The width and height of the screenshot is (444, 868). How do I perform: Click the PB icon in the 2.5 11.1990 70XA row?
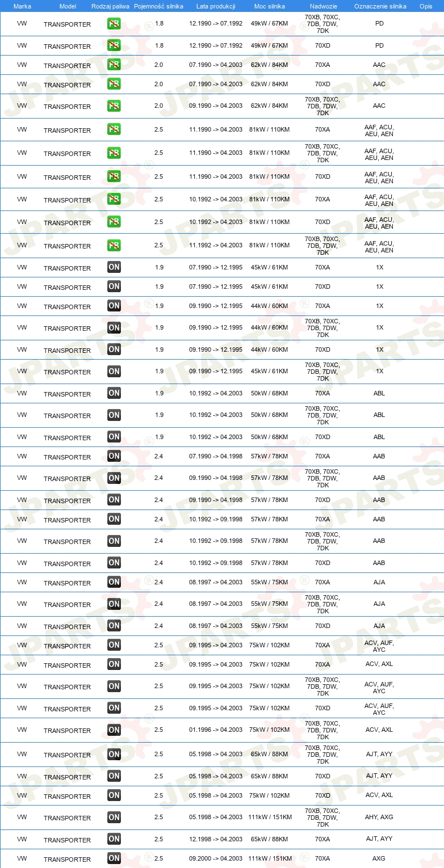coord(114,129)
